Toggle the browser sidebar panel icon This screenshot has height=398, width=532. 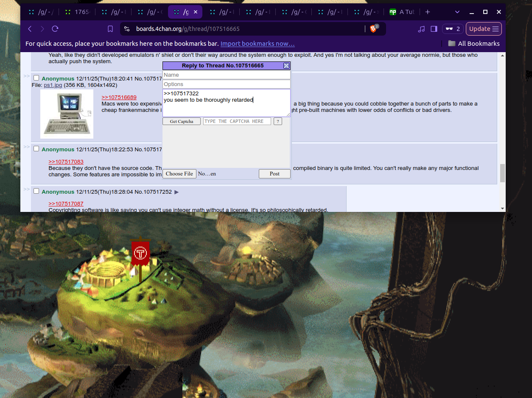(x=434, y=29)
